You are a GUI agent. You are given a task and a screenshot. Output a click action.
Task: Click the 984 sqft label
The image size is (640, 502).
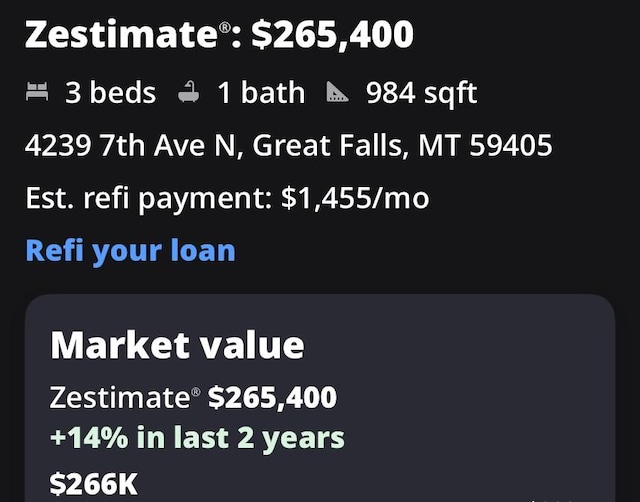pos(422,93)
